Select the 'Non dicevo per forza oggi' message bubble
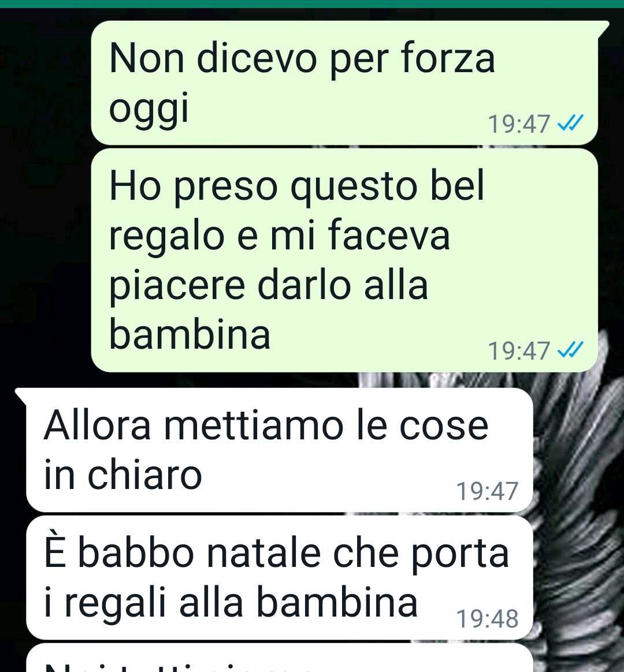 click(x=344, y=83)
